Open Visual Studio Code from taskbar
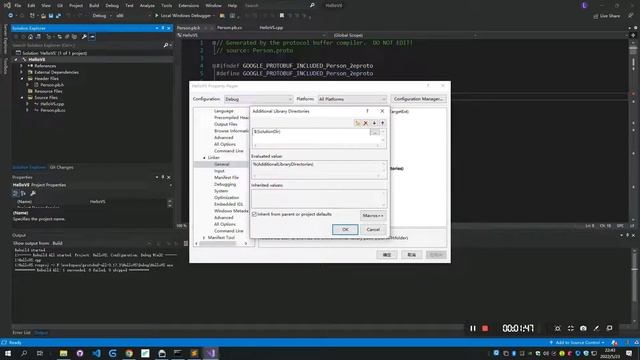This screenshot has width=640, height=360. (96, 353)
